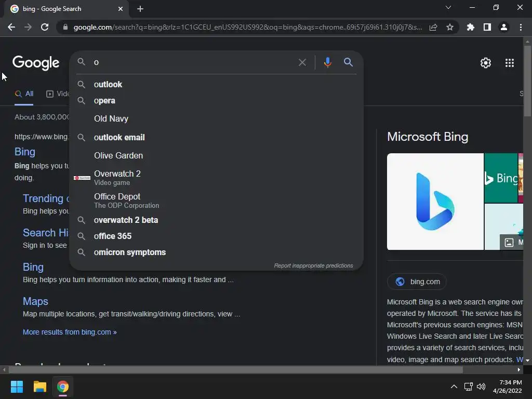The image size is (532, 399).
Task: Select the 'outlook' suggestion
Action: click(x=217, y=85)
